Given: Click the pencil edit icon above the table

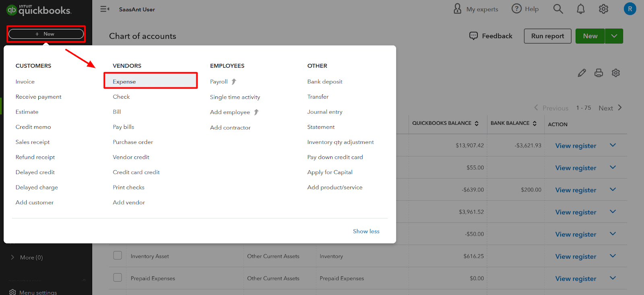Looking at the screenshot, I should point(582,73).
